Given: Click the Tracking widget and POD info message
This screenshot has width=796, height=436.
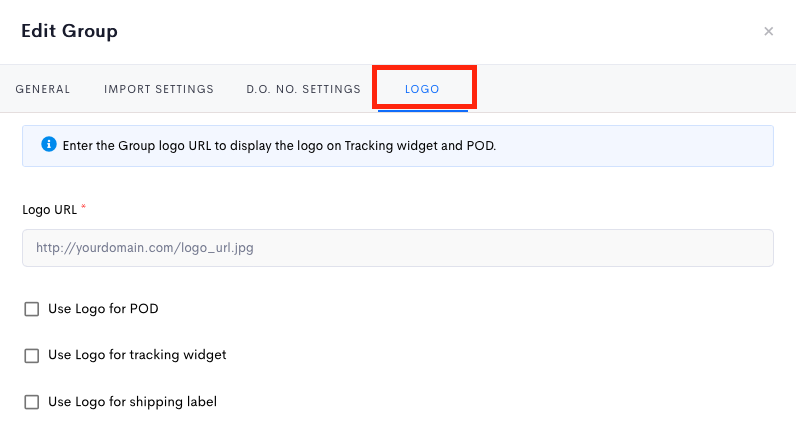Looking at the screenshot, I should click(x=279, y=146).
